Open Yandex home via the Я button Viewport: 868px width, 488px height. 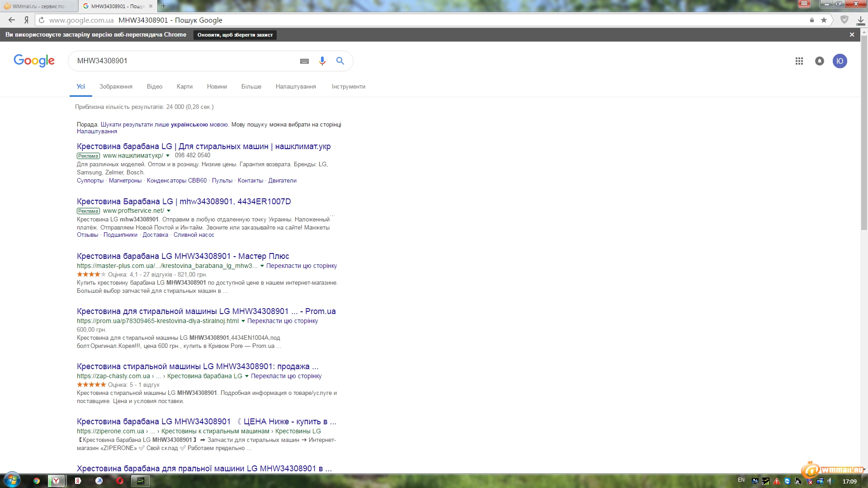pyautogui.click(x=26, y=20)
